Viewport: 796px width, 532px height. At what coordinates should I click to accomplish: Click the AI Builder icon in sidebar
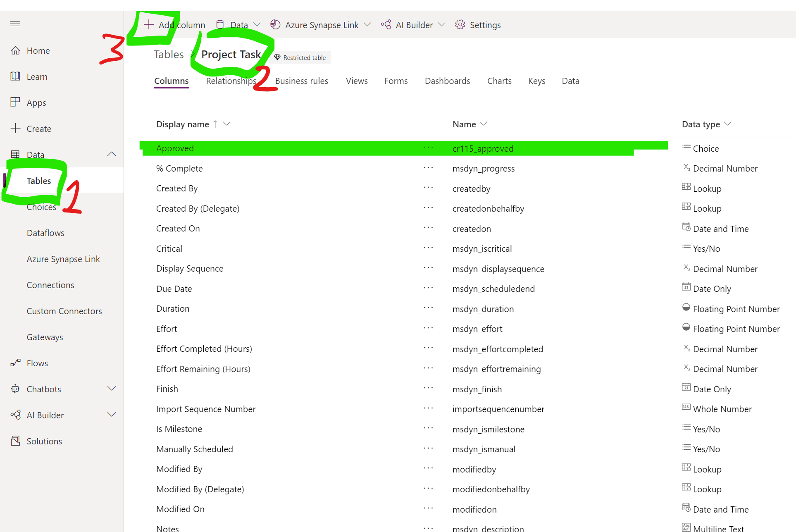(15, 415)
